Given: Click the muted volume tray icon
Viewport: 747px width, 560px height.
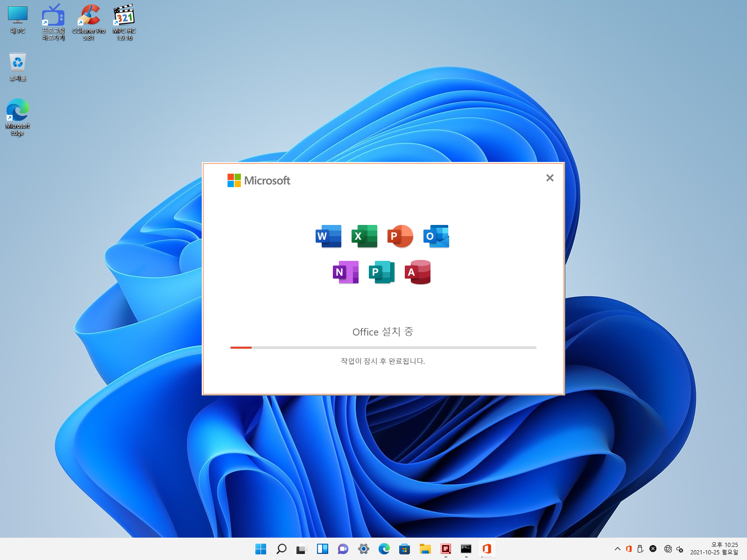Looking at the screenshot, I should (x=680, y=549).
